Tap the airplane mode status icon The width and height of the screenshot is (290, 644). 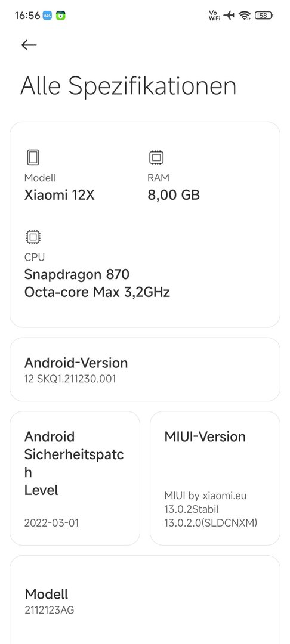coord(229,16)
